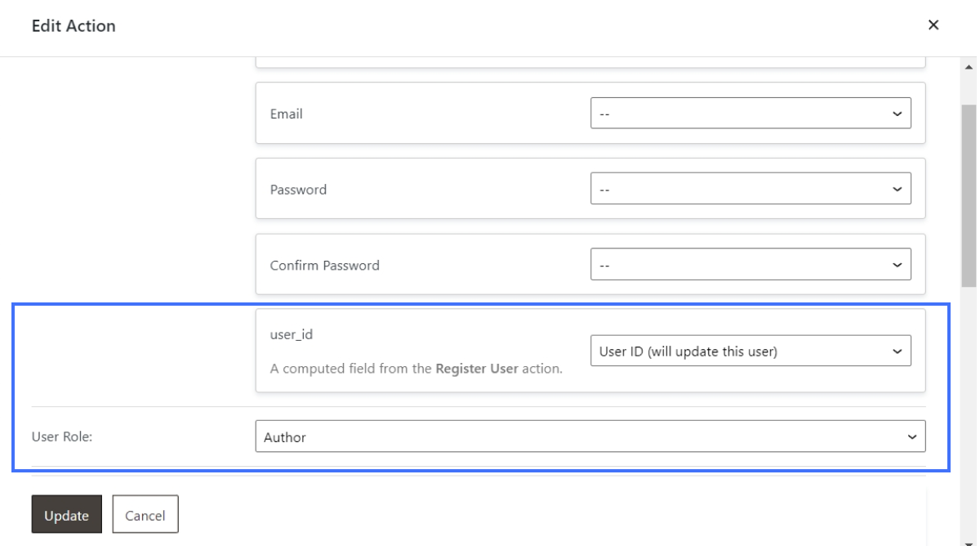Image resolution: width=980 pixels, height=546 pixels.
Task: Click the Edit Action dialog title
Action: (73, 26)
